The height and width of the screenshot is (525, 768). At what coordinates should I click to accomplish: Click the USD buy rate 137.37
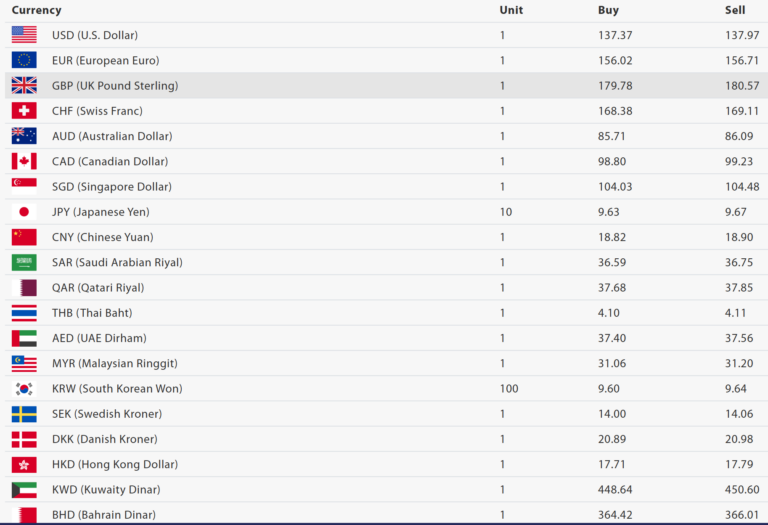pyautogui.click(x=615, y=35)
